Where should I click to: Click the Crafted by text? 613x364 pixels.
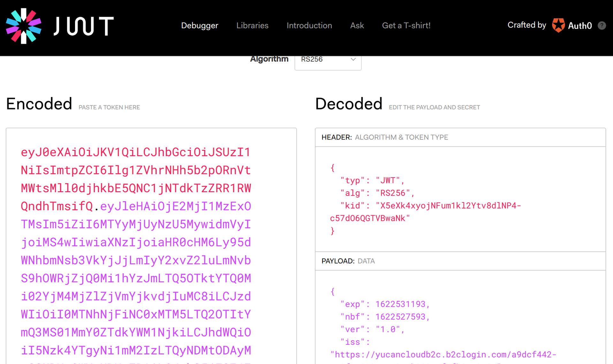pyautogui.click(x=526, y=25)
